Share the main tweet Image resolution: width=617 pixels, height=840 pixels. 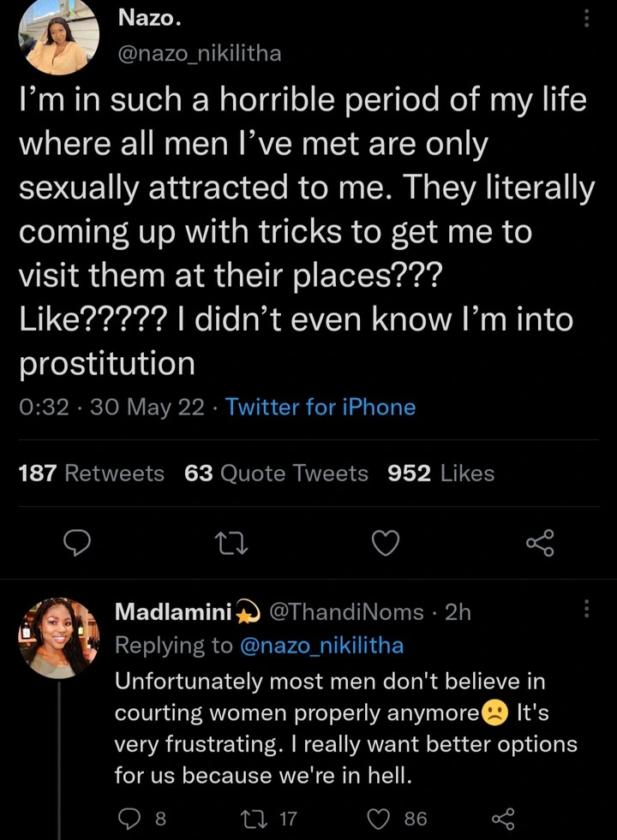pyautogui.click(x=540, y=542)
